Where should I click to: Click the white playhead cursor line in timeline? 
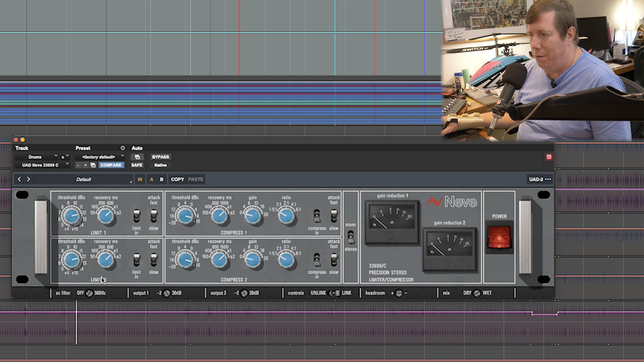coord(76,322)
